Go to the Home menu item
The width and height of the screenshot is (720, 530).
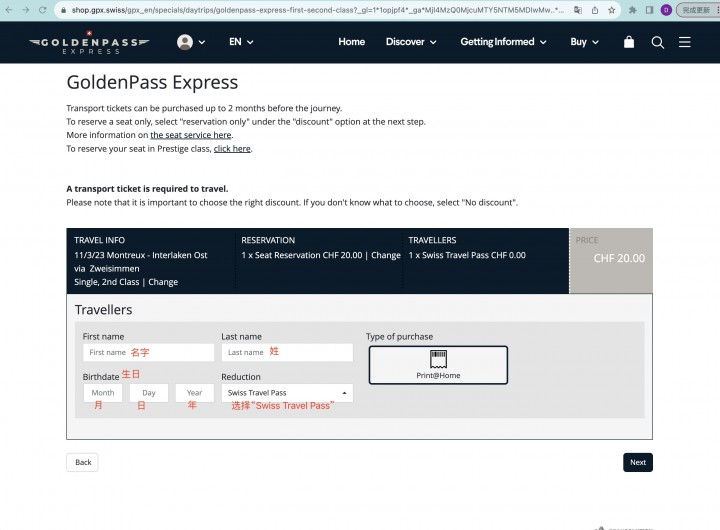coord(352,42)
